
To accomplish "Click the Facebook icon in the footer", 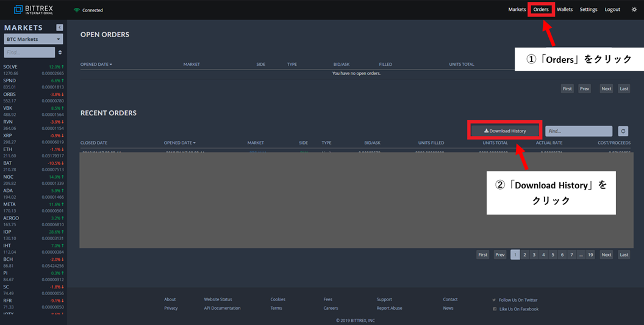I will coord(495,309).
